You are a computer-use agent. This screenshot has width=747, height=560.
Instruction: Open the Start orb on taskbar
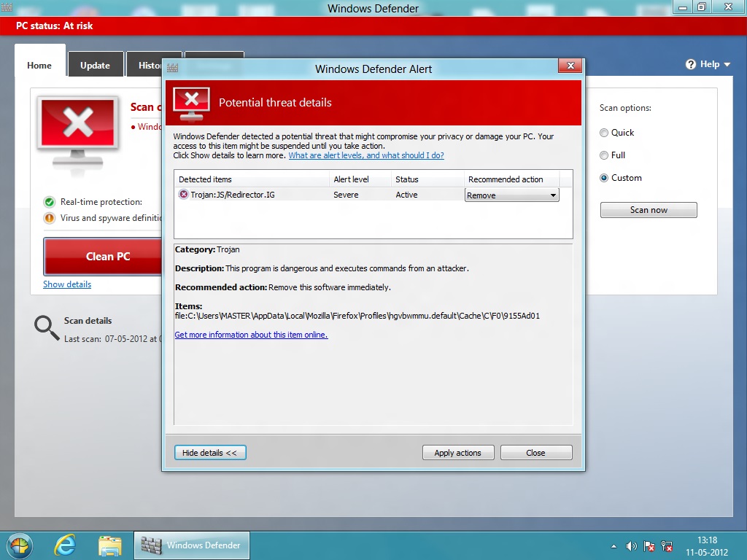coord(20,545)
